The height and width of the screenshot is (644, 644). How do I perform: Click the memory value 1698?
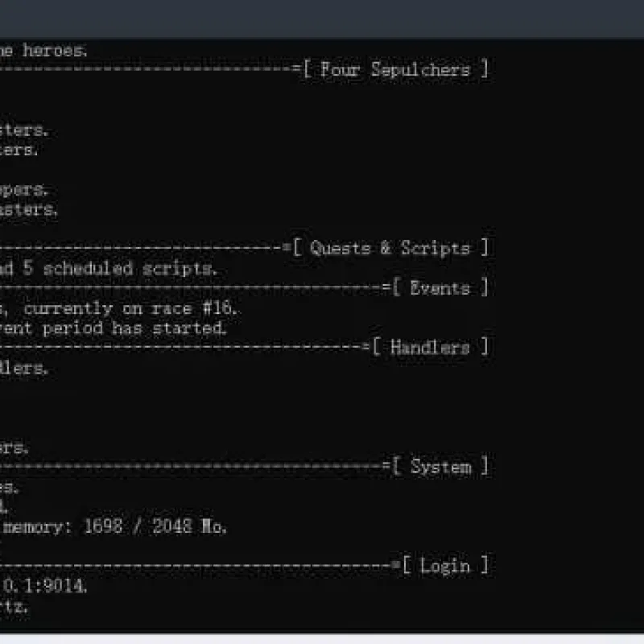pos(103,526)
